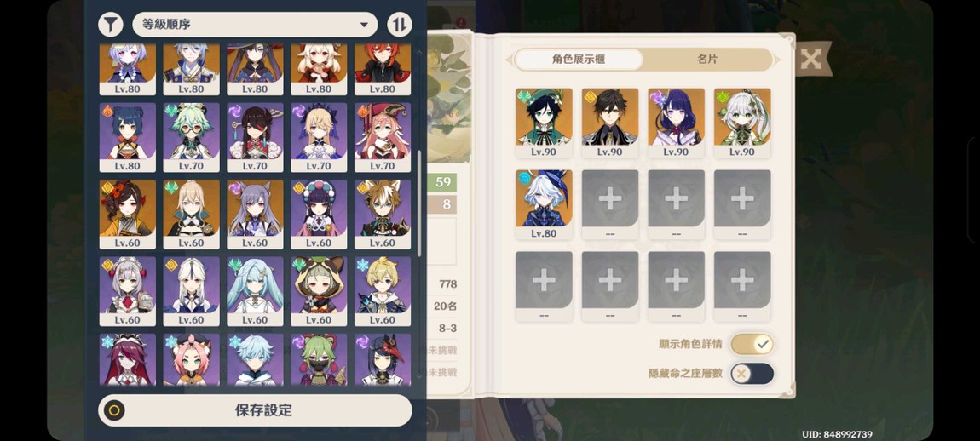The height and width of the screenshot is (441, 980).
Task: Open the 等級順序 sorting dropdown
Action: point(255,25)
